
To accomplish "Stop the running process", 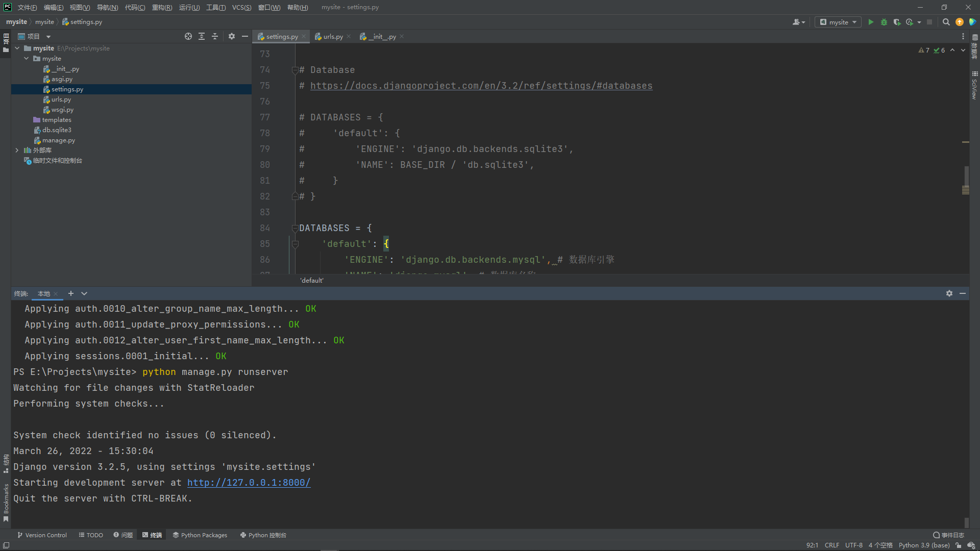I will [x=929, y=22].
